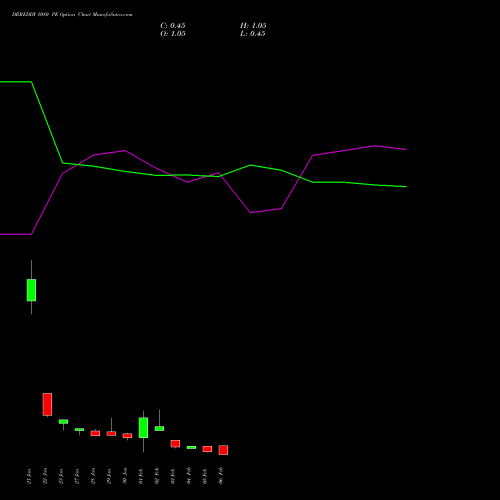Screen dimensions: 500x500
Task: Select the green candle above 21 Jan
Action: [31, 290]
